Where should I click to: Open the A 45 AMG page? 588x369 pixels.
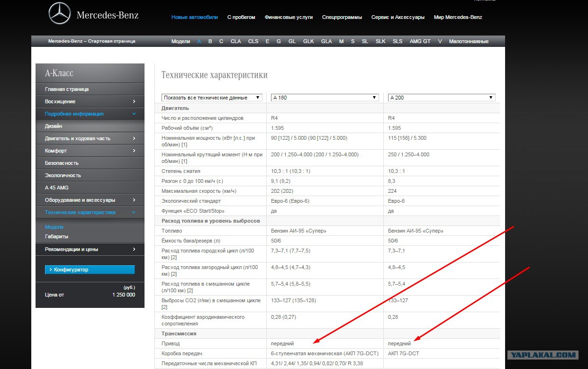[x=56, y=188]
